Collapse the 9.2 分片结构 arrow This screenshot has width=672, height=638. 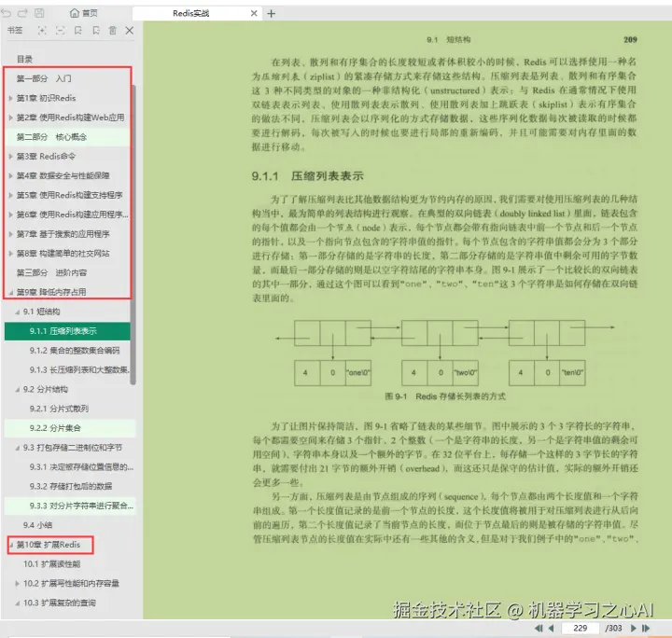[18, 390]
